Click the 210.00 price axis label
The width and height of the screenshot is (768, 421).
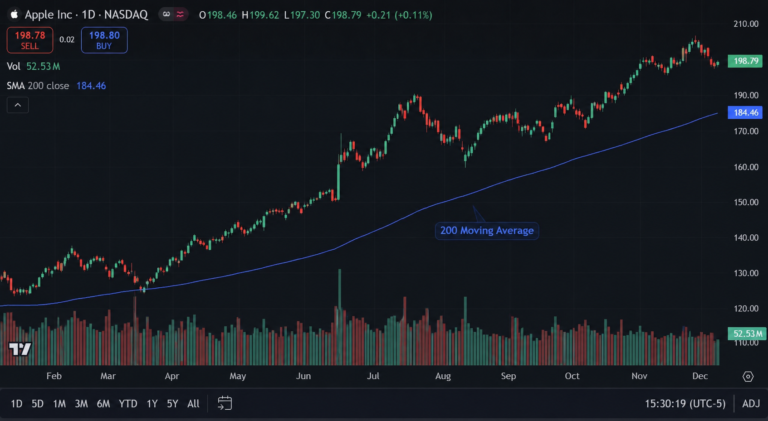pyautogui.click(x=746, y=24)
